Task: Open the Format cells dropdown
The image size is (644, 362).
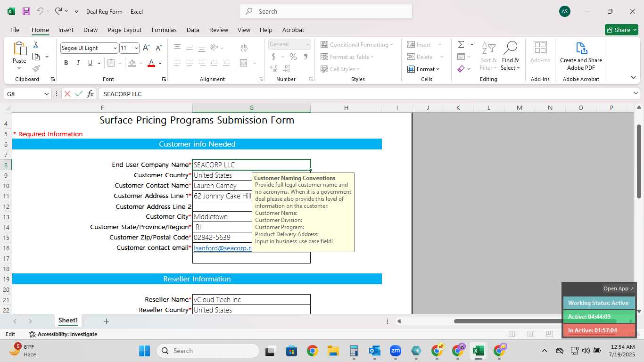Action: [x=423, y=69]
